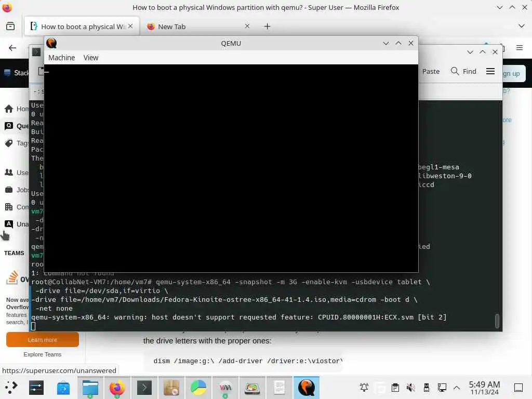Screen dimensions: 532x399
Task: Open the pie chart disk usage taskbar icon
Action: [198, 388]
